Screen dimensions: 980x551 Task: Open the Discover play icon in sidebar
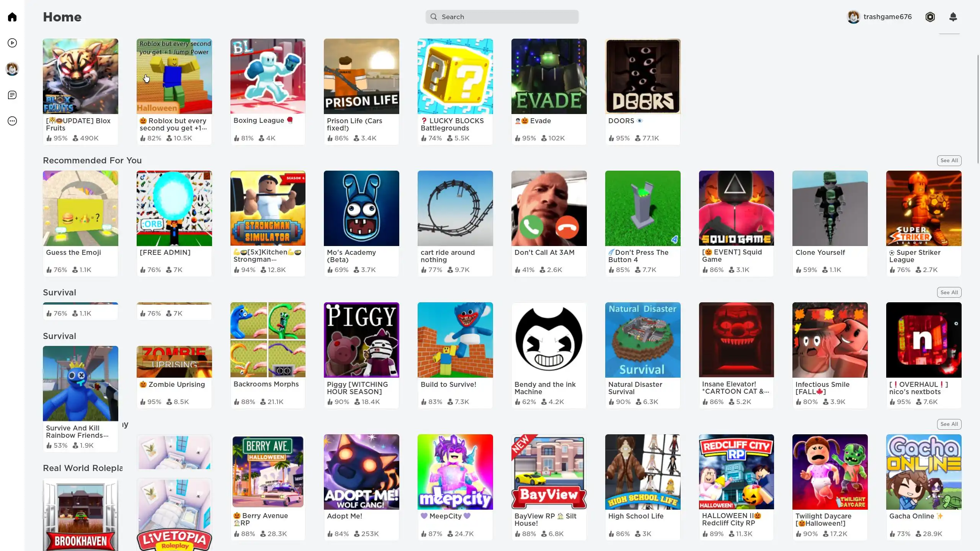click(x=12, y=43)
